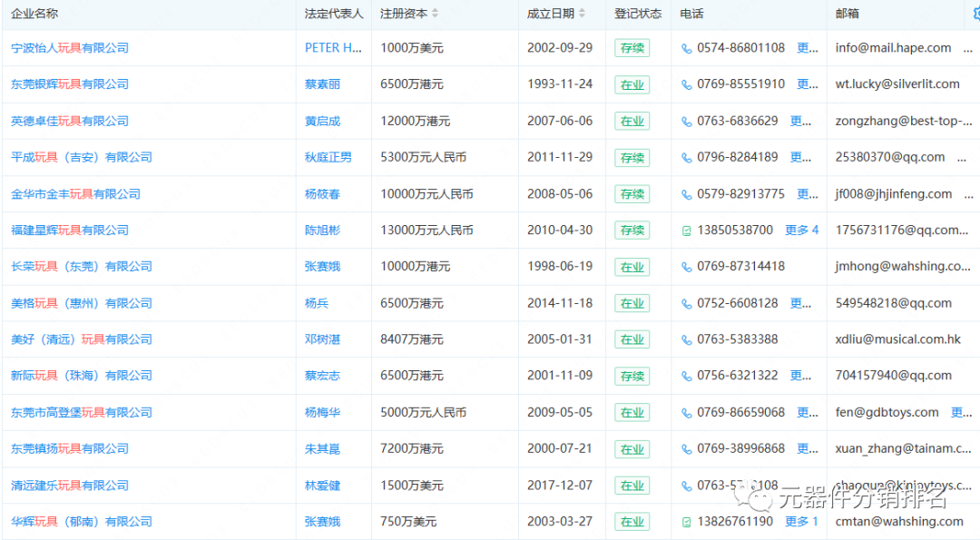The height and width of the screenshot is (540, 980).
Task: Click 存续 status tag for 宁波怡人玩具
Action: [632, 48]
